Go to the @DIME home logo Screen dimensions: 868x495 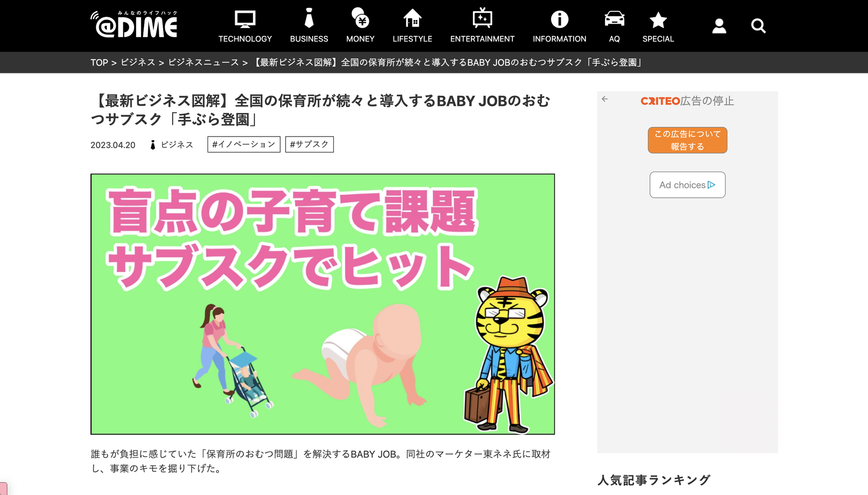tap(134, 24)
